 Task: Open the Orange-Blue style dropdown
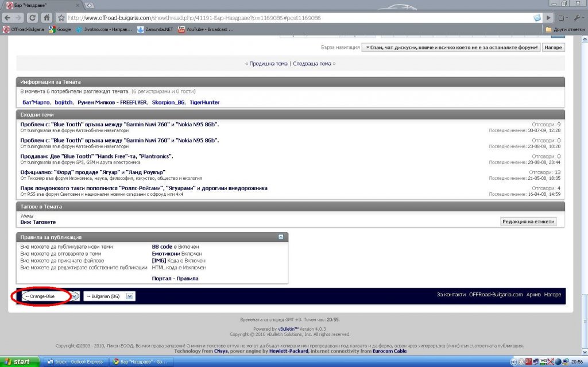(50, 296)
